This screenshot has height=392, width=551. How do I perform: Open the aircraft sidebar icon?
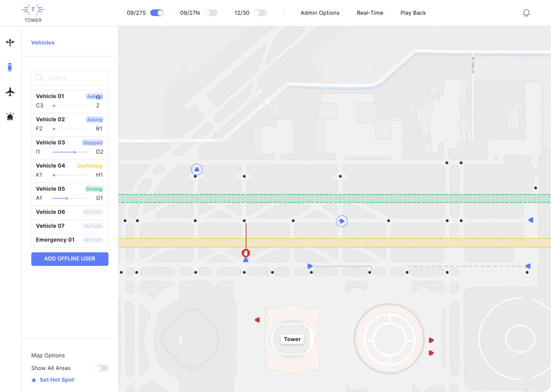pyautogui.click(x=10, y=91)
